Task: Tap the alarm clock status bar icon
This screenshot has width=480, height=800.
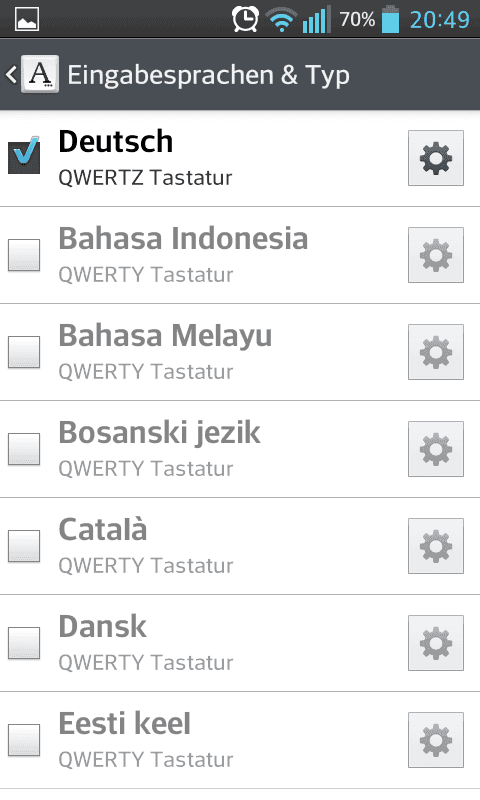Action: coord(245,19)
